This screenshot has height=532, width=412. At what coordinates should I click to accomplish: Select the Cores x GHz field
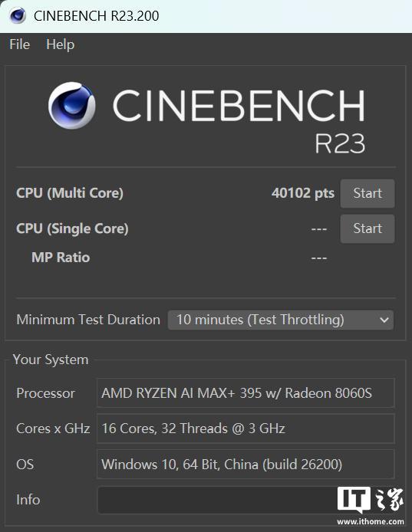pyautogui.click(x=246, y=429)
